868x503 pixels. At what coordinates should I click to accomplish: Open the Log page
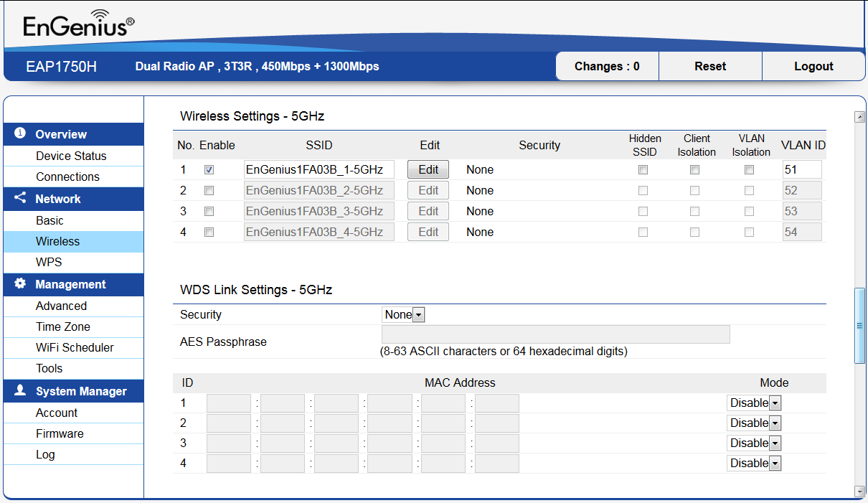tap(45, 454)
